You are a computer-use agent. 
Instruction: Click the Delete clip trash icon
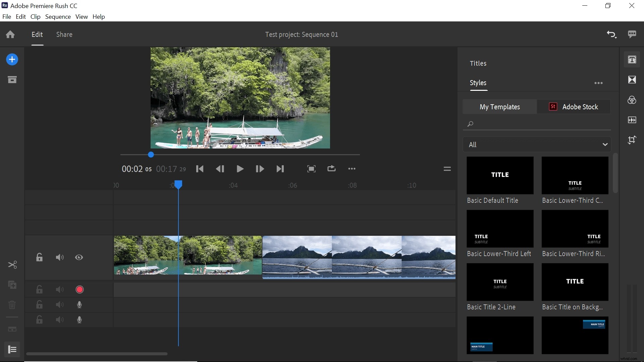12,304
